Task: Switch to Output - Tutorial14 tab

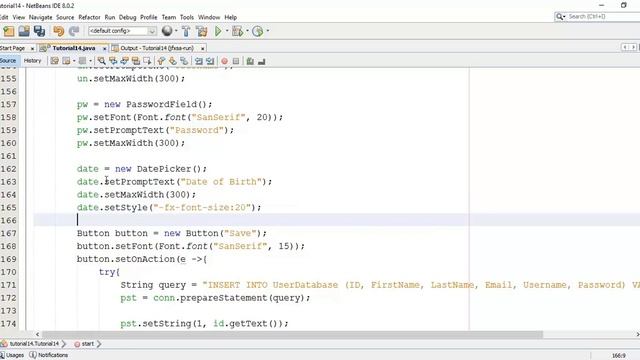Action: coord(157,48)
